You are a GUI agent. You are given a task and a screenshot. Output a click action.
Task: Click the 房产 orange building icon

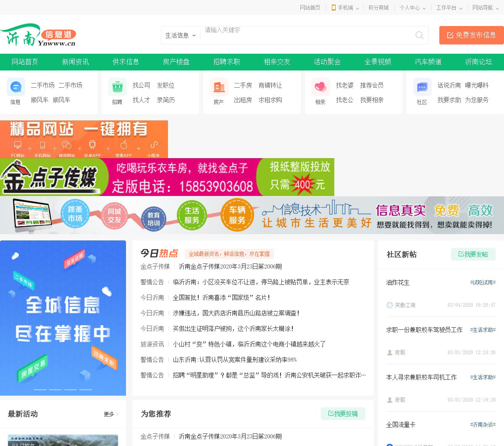[x=219, y=87]
